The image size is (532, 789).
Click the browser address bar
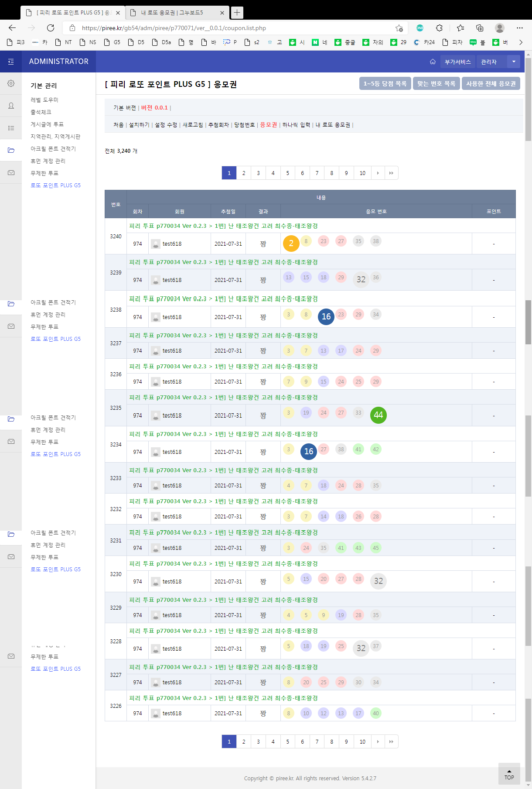point(235,28)
